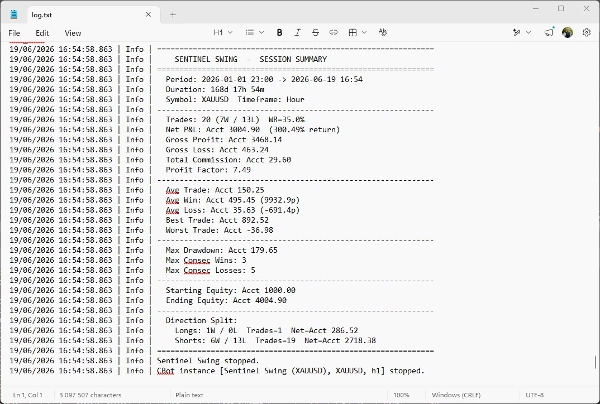Click the Gross Profit line
Image resolution: width=600 pixels, height=404 pixels.
[x=223, y=140]
